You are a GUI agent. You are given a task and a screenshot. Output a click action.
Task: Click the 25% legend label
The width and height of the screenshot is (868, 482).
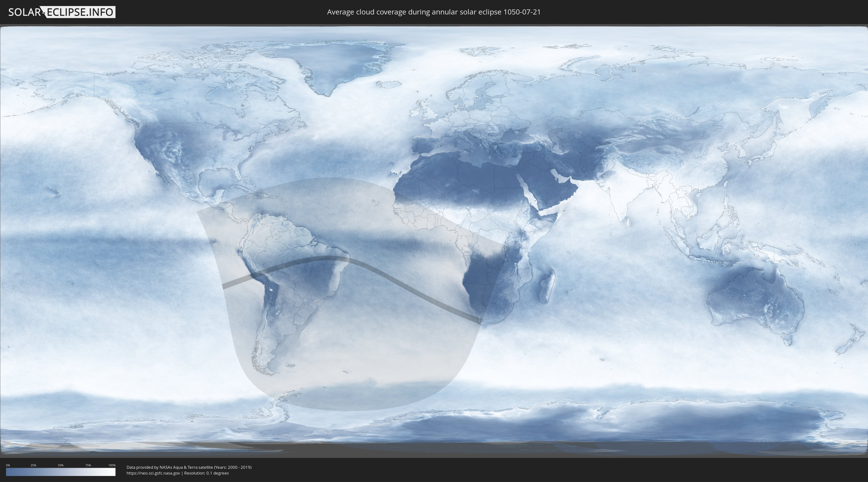pyautogui.click(x=33, y=465)
